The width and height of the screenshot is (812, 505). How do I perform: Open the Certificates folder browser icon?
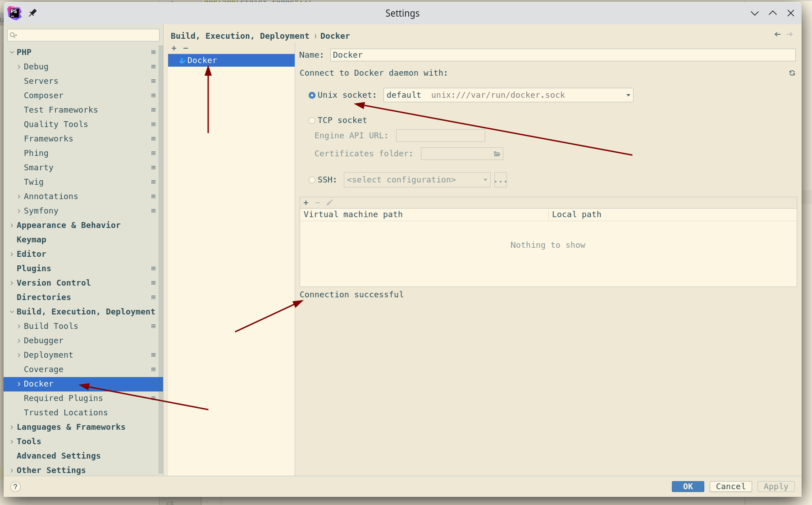pos(497,154)
